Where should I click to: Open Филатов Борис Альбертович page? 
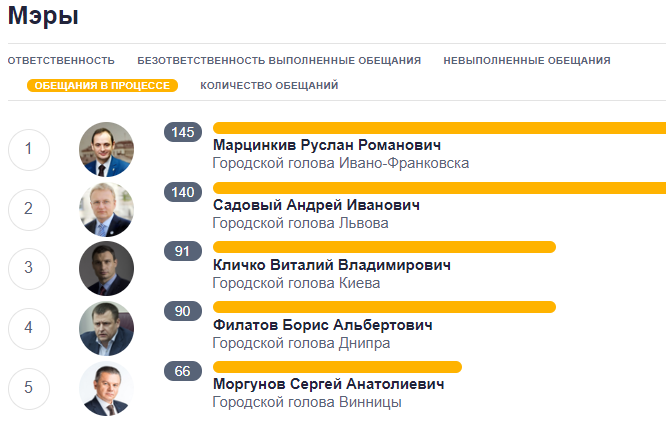tap(323, 325)
